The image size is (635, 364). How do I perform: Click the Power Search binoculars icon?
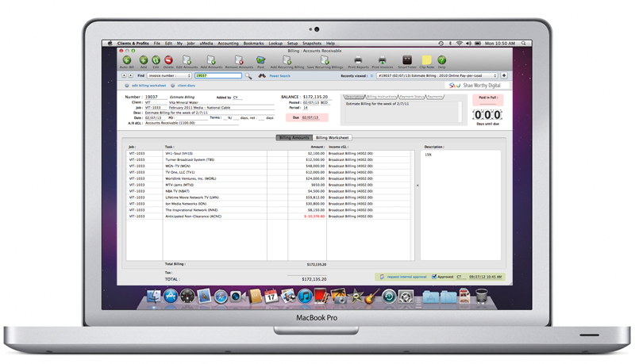261,76
